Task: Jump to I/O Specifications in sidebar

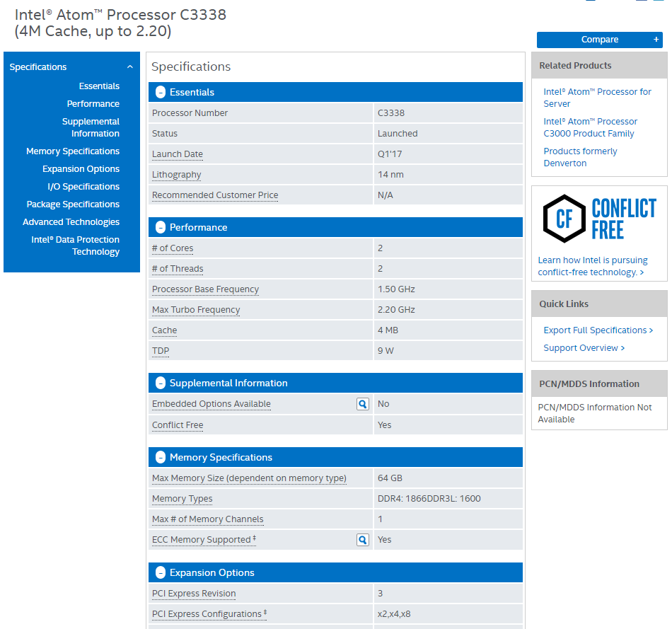Action: click(x=83, y=187)
